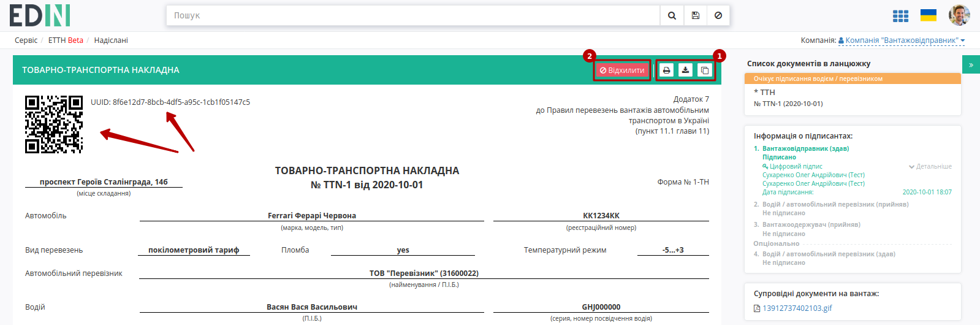The image size is (980, 325).
Task: Click Вантажовідправник (здав) signer entry
Action: (x=805, y=148)
